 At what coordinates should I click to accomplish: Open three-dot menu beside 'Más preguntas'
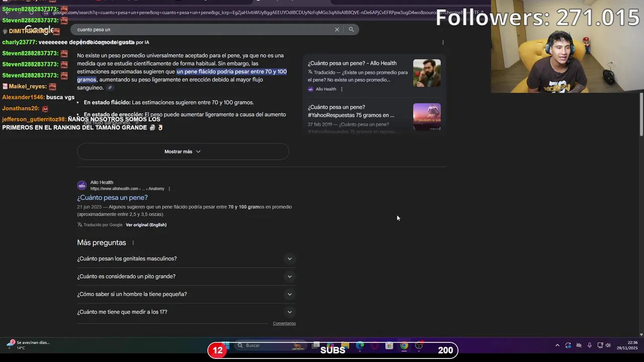(x=133, y=243)
